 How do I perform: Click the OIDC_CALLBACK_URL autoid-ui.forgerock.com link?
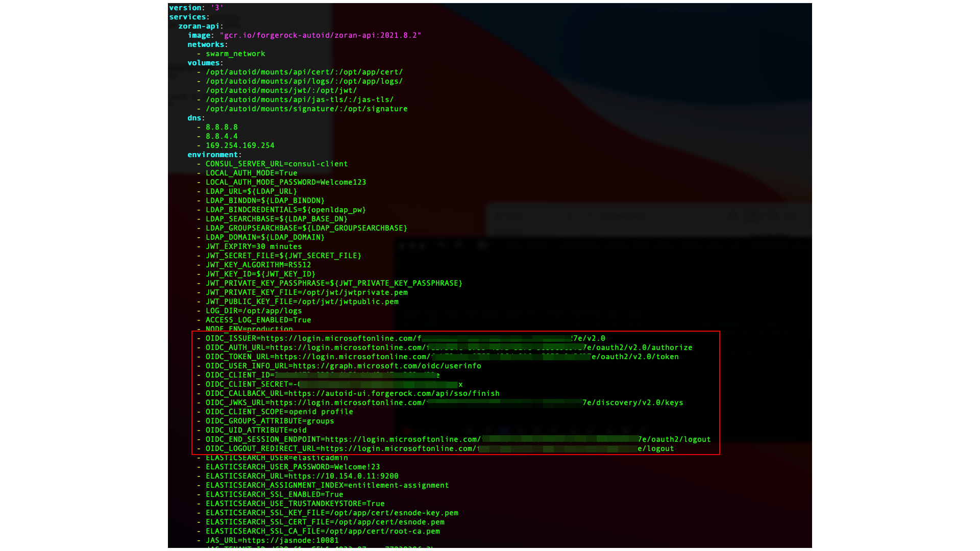pos(394,393)
